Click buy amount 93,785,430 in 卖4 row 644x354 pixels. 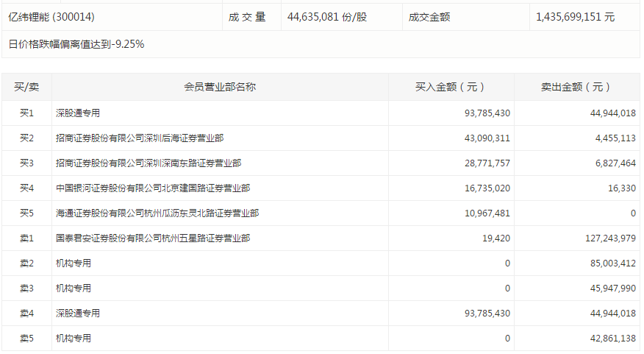[x=487, y=314]
